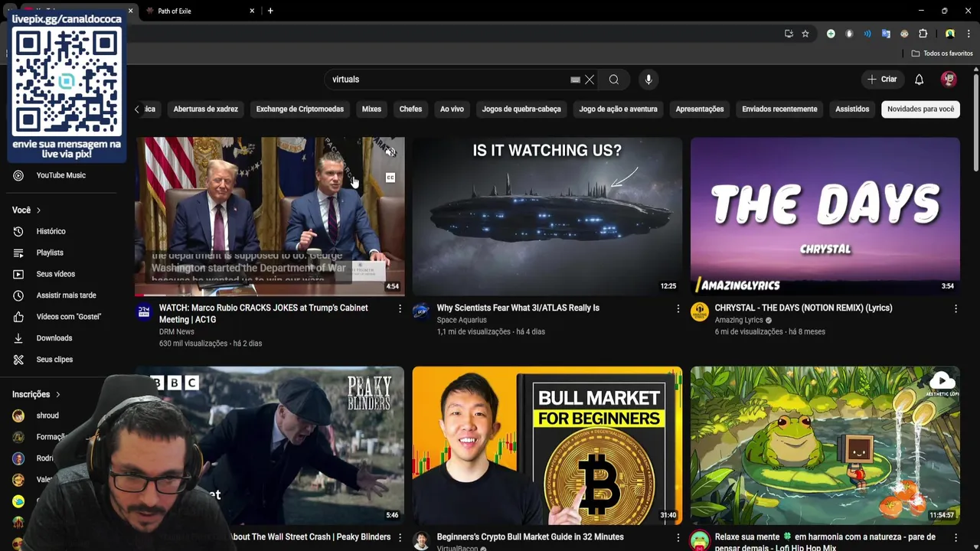Open the Amazing Lyrics channel link
This screenshot has width=980, height=551.
point(739,320)
